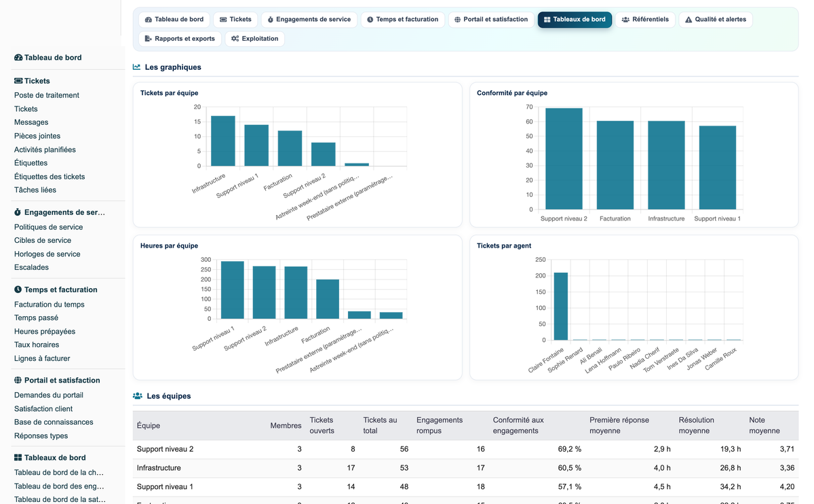Screen dimensions: 814x504
Task: Open "Facturation du temps" sidebar link
Action: [x=50, y=305]
